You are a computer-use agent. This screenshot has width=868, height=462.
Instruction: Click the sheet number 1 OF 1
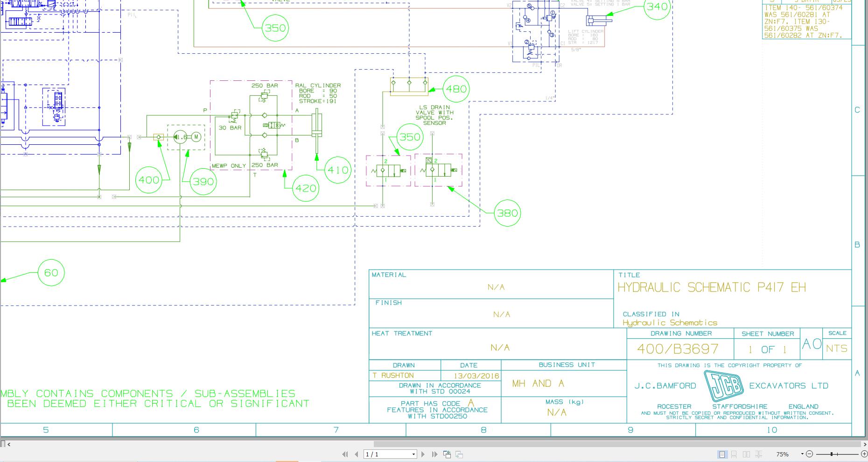(768, 349)
